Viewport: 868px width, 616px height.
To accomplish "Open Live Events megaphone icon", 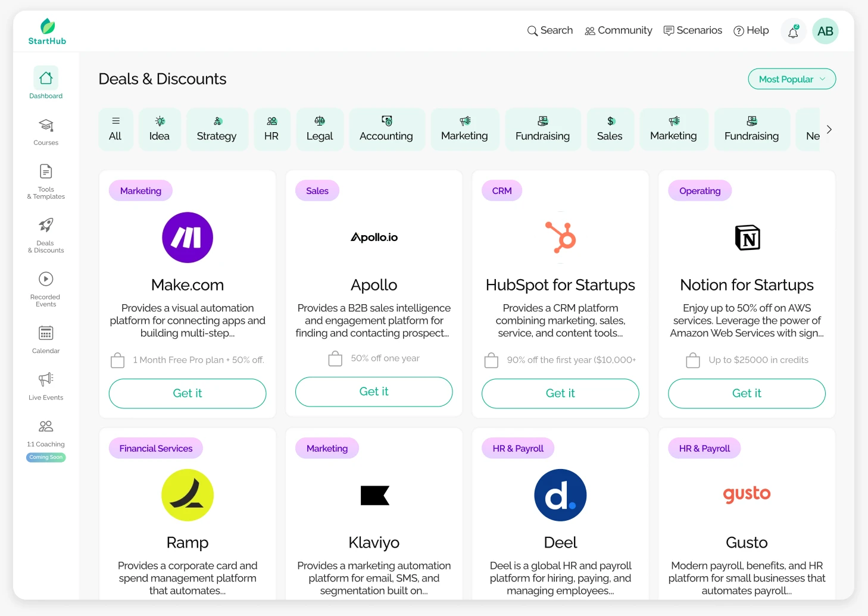I will pos(46,379).
